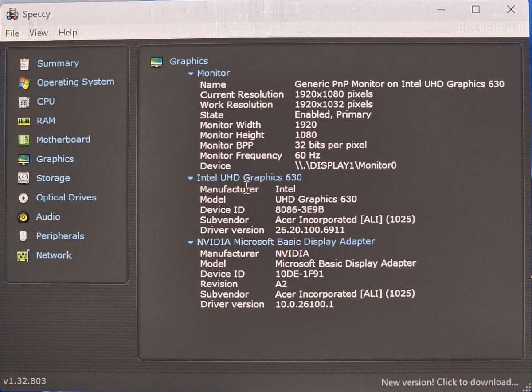
Task: Click the Device ID 10DE-1F91 value
Action: pyautogui.click(x=299, y=274)
